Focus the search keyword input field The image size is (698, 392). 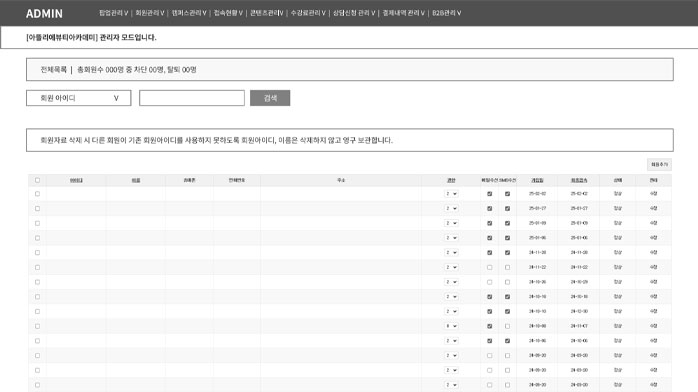click(192, 98)
